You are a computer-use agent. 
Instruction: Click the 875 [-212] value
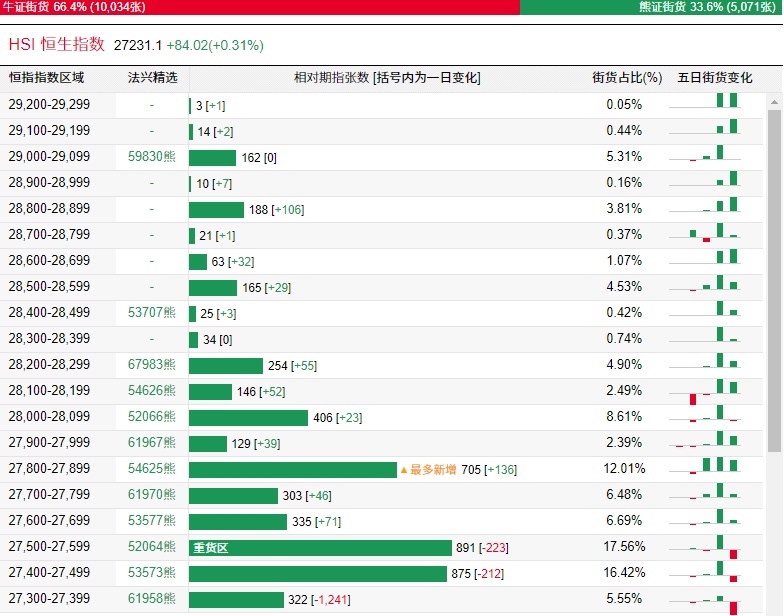478,574
